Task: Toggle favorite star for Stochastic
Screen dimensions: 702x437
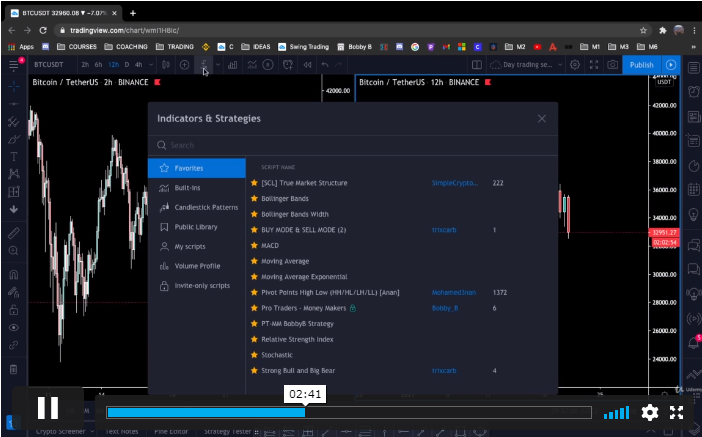Action: (x=254, y=355)
